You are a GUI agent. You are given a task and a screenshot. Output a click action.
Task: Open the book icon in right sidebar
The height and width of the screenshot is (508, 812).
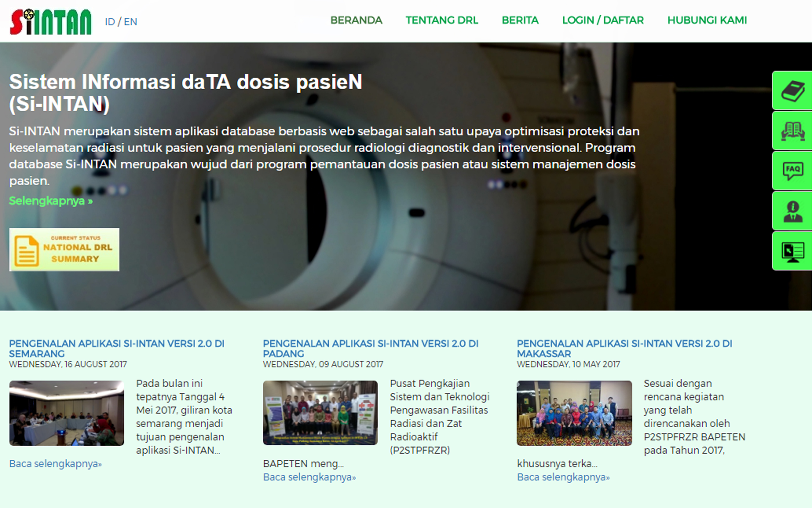[x=792, y=90]
